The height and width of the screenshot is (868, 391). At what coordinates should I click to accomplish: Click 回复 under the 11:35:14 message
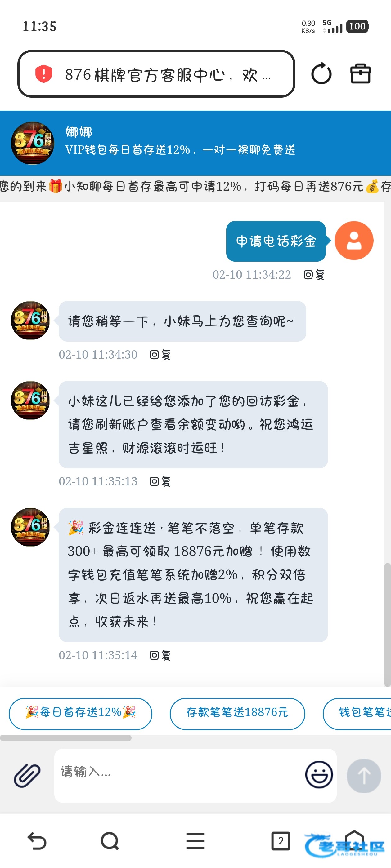(x=160, y=655)
